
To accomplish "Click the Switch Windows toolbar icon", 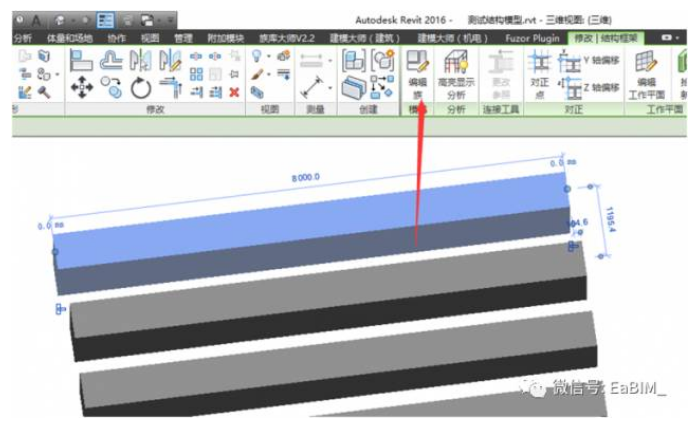I will 147,20.
